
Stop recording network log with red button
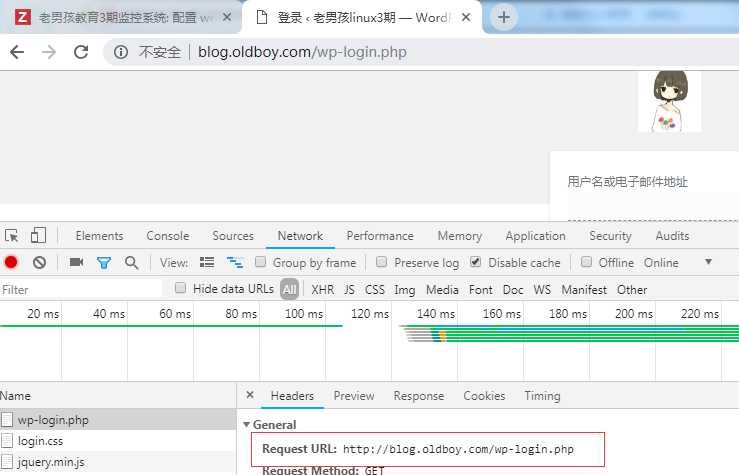pos(12,262)
